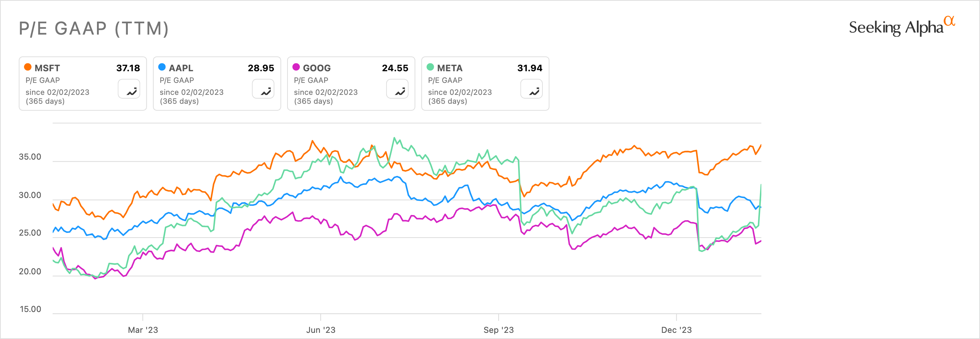
Task: Click the 35.00 y-axis label
Action: click(30, 157)
